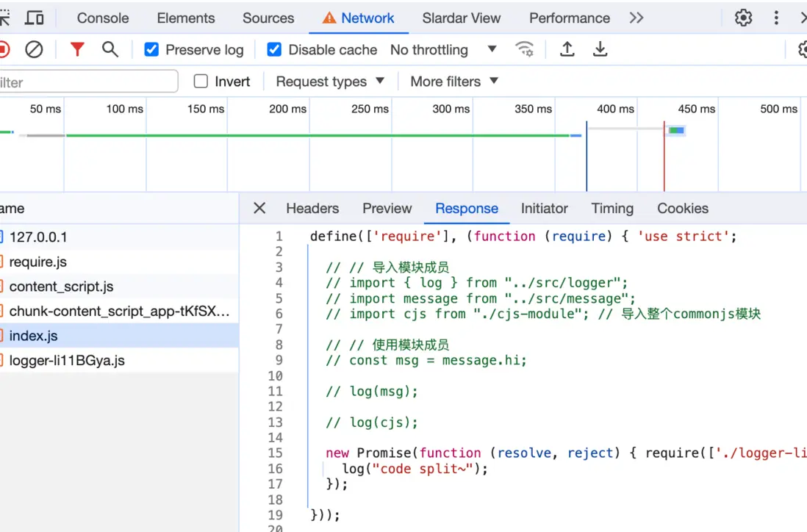Toggle device toolbar icon
This screenshot has width=807, height=532.
35,18
